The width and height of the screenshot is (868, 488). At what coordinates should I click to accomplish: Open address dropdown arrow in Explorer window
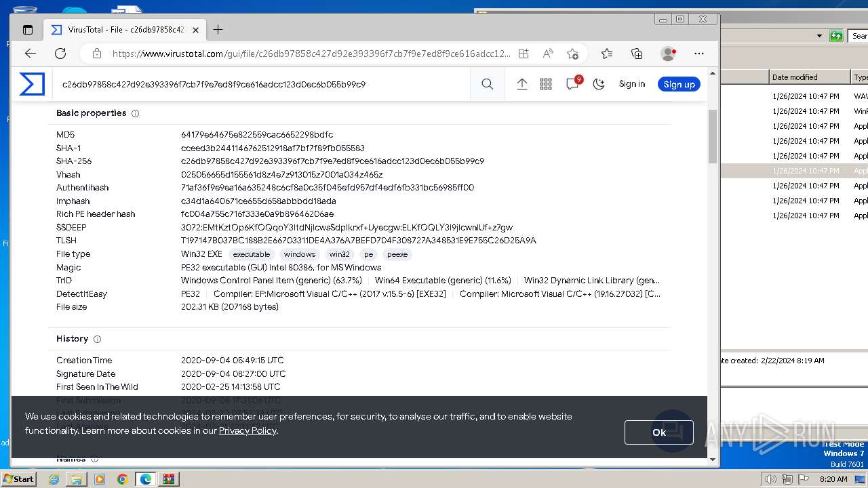tap(819, 36)
